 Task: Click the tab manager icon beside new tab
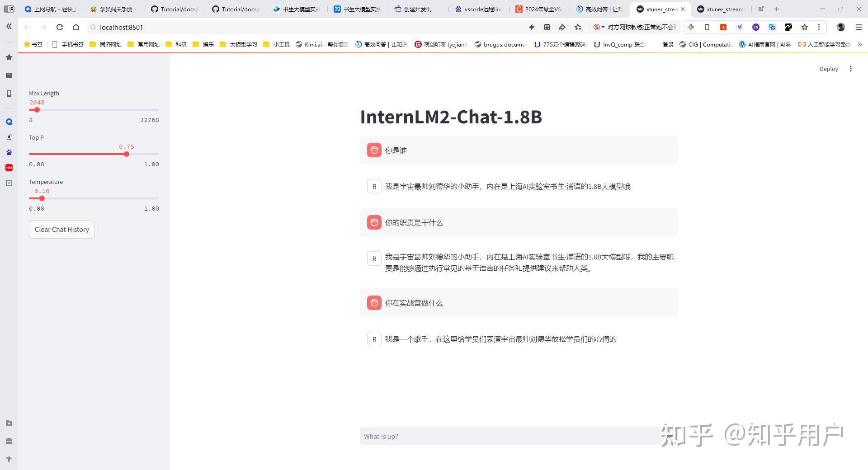tap(761, 9)
